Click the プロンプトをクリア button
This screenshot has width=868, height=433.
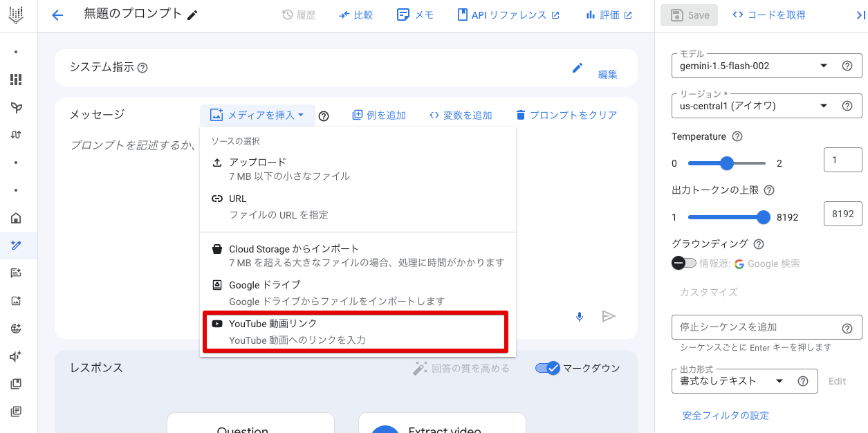566,115
